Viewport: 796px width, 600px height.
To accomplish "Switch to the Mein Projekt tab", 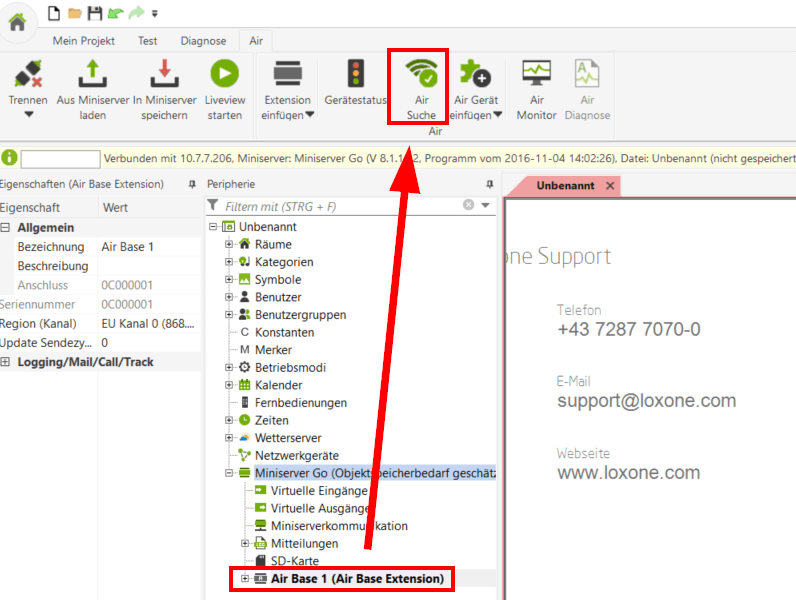I will (x=84, y=41).
